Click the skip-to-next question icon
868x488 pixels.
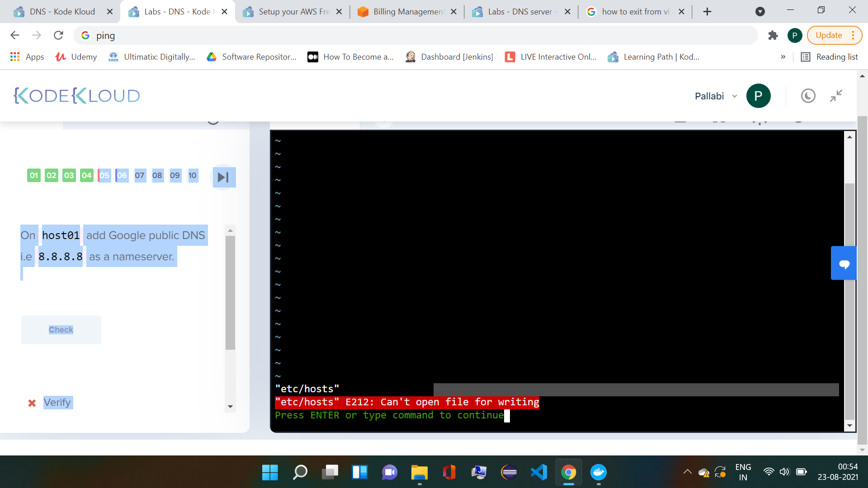click(x=223, y=177)
